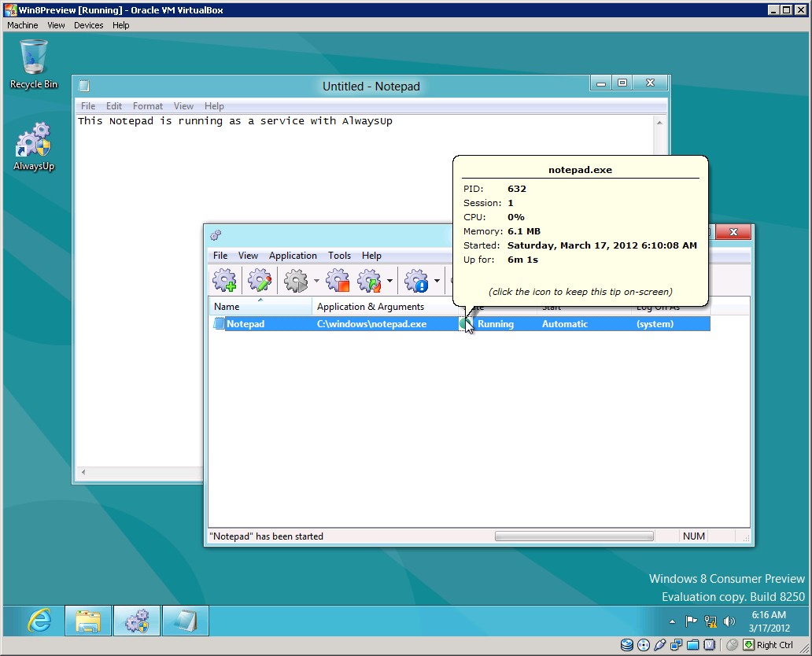Click the Add Application gear icon with green plus
Screen dimensions: 812x656
point(224,280)
